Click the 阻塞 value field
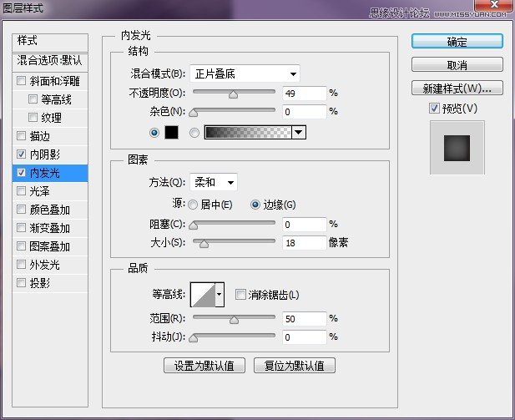Viewport: 515px width, 420px height. (x=304, y=225)
